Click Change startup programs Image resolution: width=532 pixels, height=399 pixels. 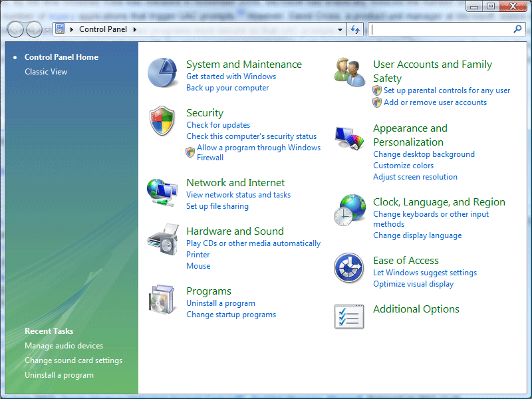(231, 315)
